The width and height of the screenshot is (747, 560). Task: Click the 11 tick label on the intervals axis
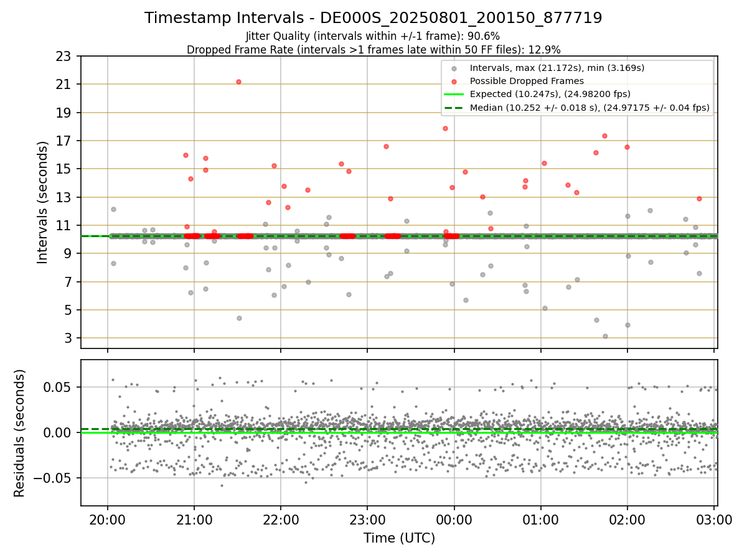point(64,225)
